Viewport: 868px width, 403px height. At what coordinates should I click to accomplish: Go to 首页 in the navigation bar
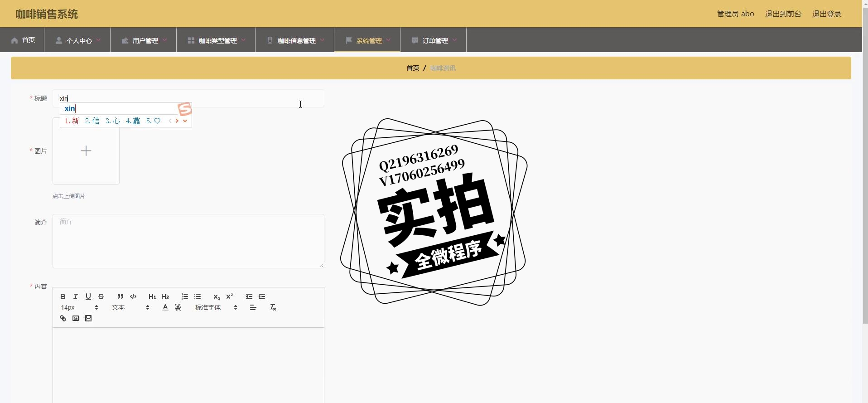click(x=22, y=40)
